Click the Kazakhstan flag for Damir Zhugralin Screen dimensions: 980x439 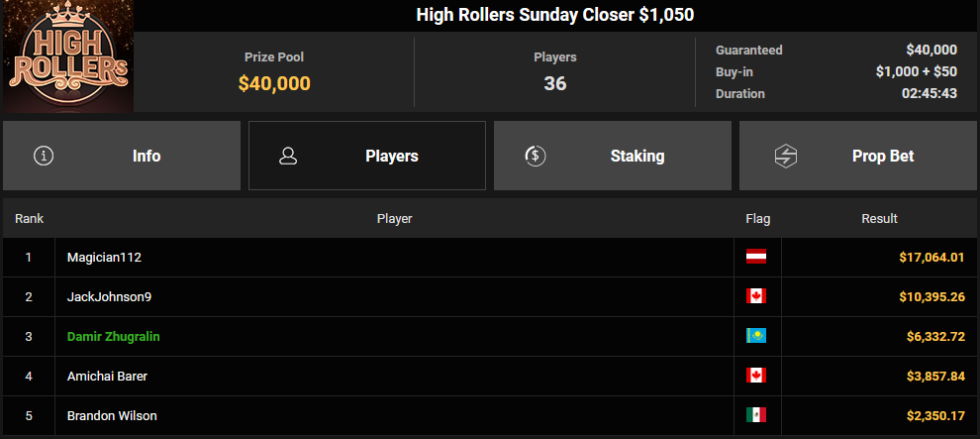click(x=755, y=336)
